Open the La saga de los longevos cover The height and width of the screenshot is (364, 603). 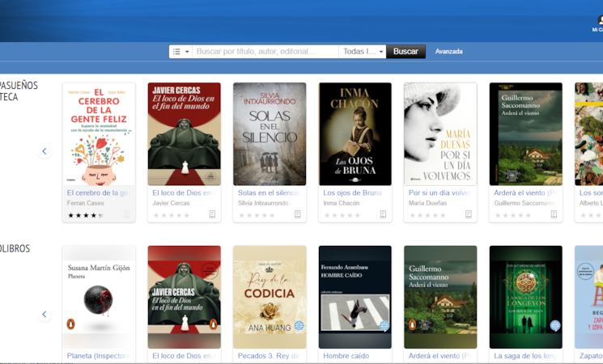pyautogui.click(x=525, y=296)
